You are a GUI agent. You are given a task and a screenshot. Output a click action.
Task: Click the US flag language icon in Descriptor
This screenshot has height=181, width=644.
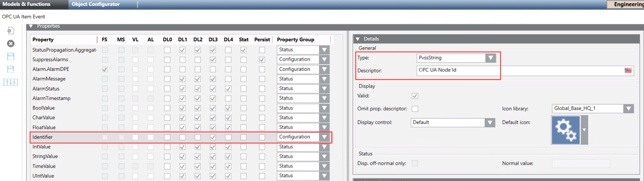click(x=628, y=70)
